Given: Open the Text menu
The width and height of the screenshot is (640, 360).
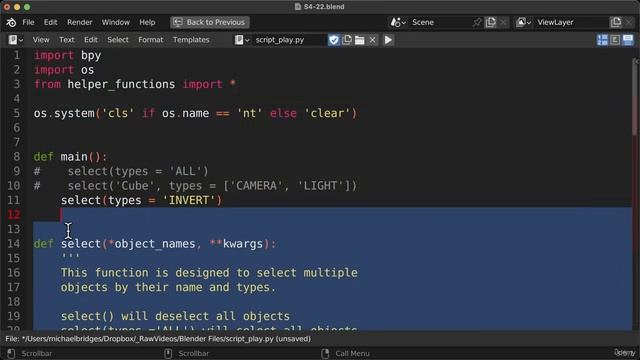Looking at the screenshot, I should 67,40.
